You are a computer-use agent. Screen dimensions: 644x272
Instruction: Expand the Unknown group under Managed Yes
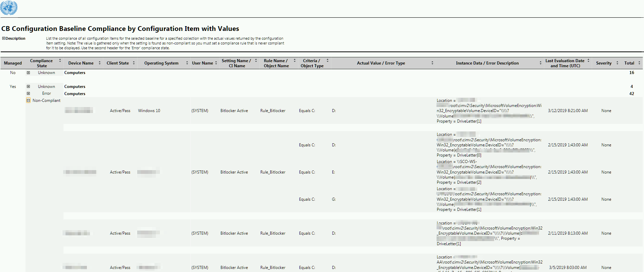point(28,87)
